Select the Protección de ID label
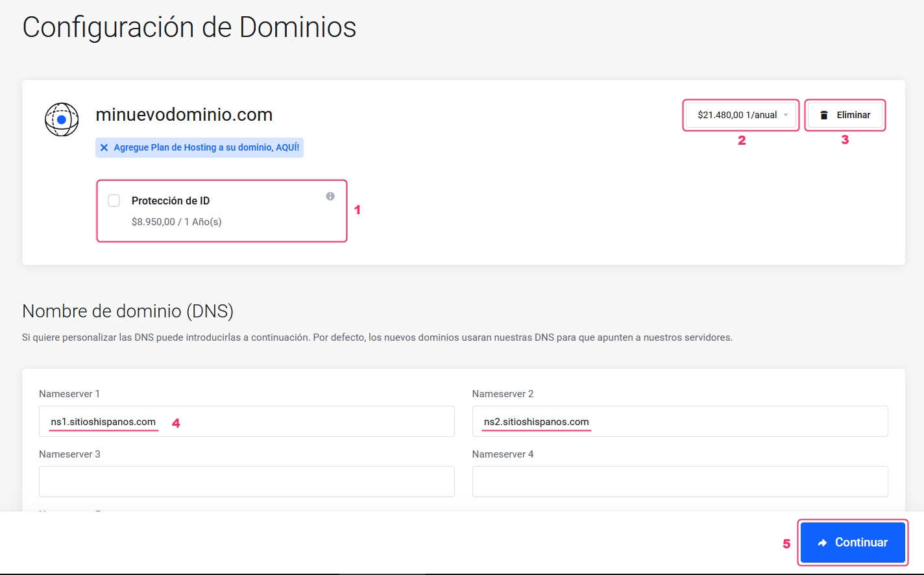 click(171, 201)
